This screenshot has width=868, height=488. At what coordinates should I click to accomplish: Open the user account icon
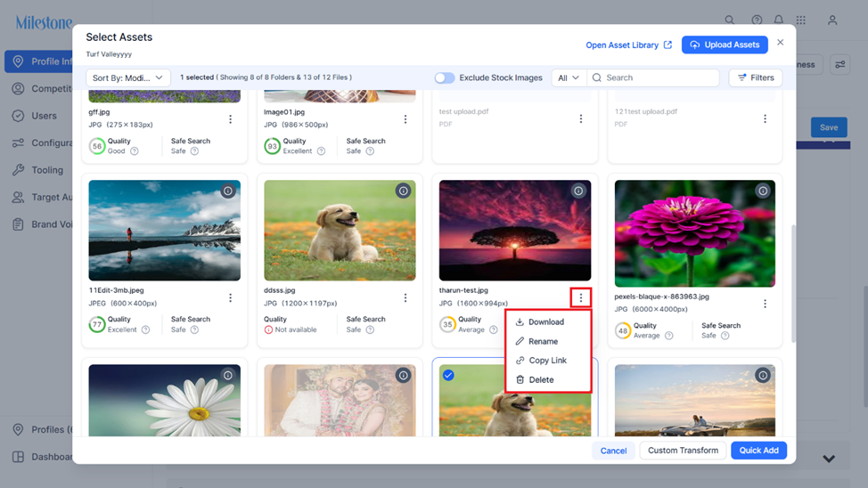pyautogui.click(x=832, y=20)
